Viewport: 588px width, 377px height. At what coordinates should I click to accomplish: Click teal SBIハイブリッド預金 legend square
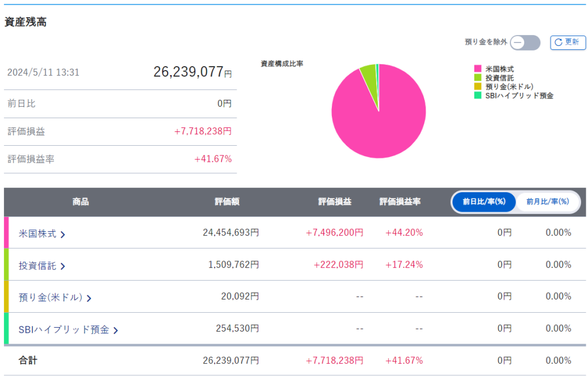(x=477, y=96)
